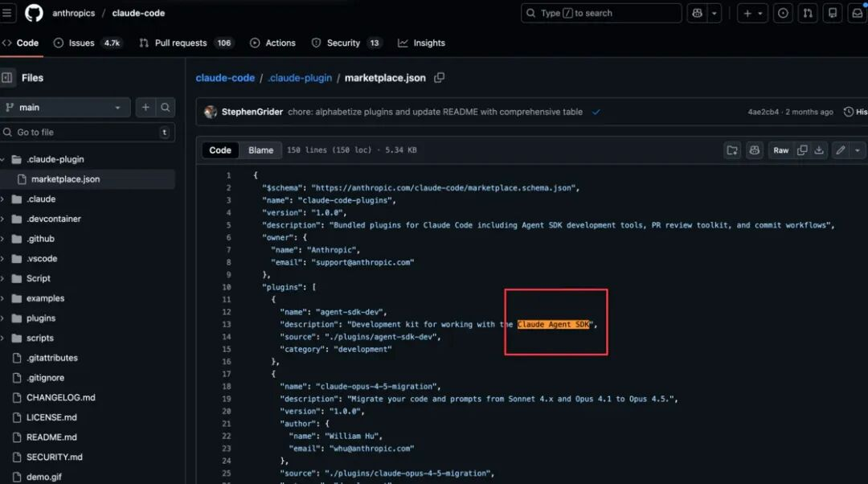
Task: Open README.md in the file tree
Action: (x=51, y=437)
